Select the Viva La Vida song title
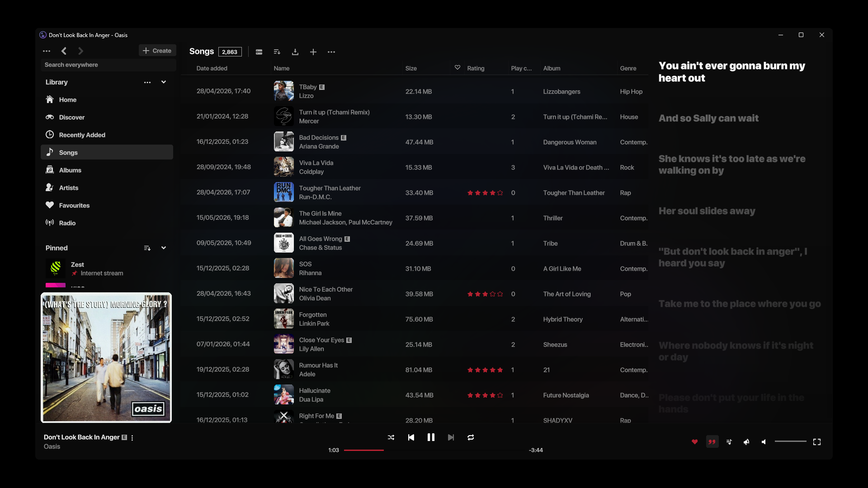Screen dimensions: 868x488 click(x=316, y=163)
